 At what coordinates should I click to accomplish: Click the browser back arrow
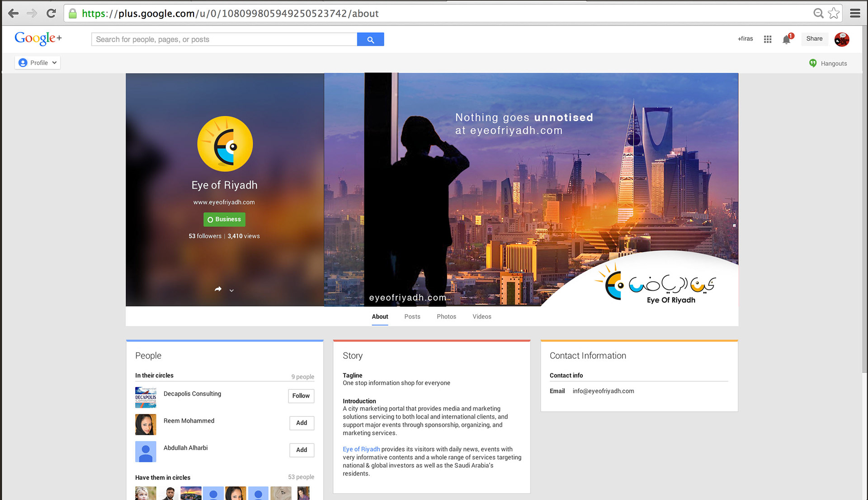(x=14, y=14)
